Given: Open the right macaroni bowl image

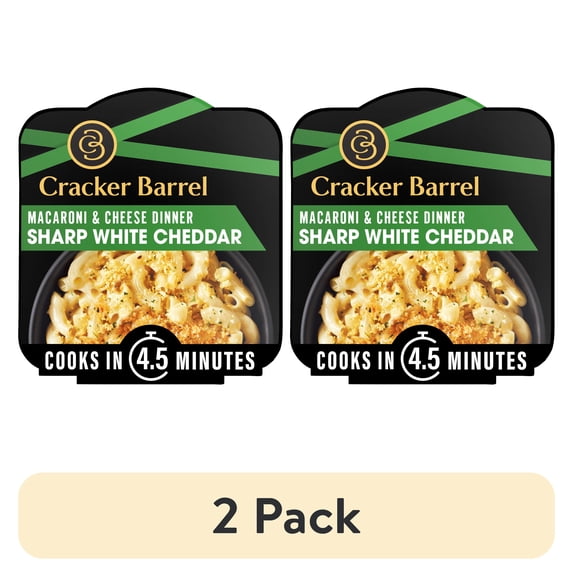Looking at the screenshot, I should 422,296.
